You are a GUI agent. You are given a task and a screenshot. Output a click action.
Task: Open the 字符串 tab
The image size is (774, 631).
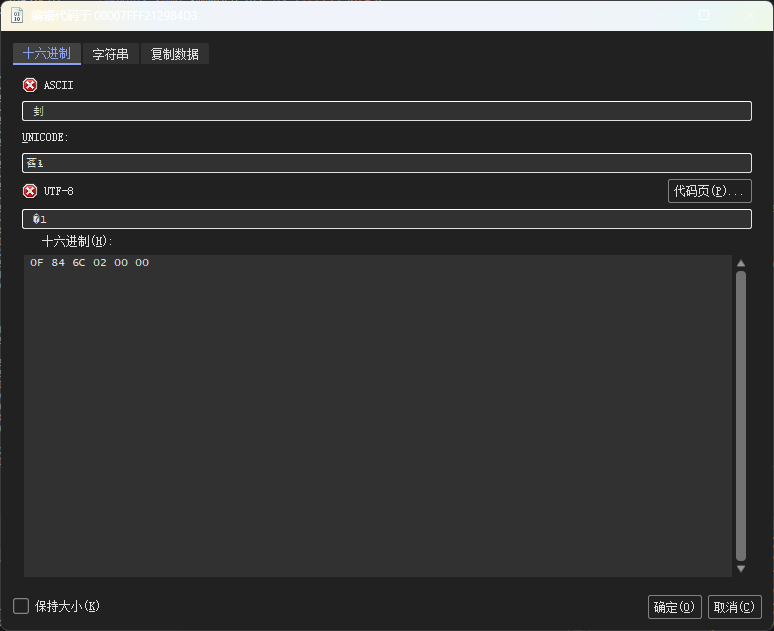(x=111, y=54)
